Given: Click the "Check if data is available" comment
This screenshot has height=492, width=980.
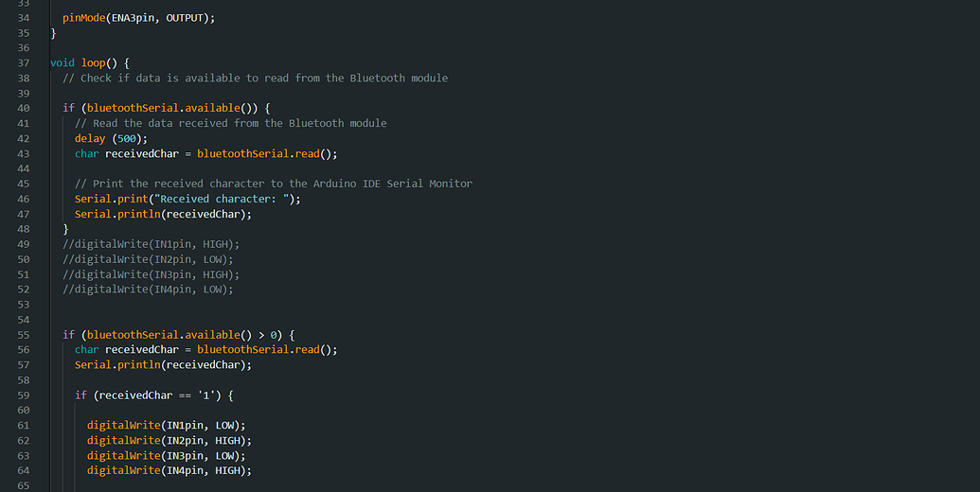Looking at the screenshot, I should coord(254,78).
